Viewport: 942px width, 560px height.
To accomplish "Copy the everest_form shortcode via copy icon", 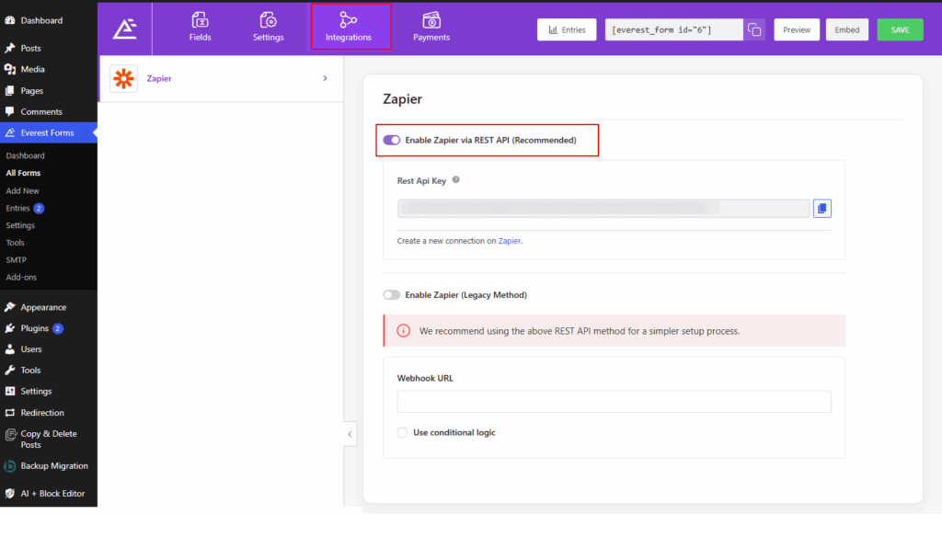I will coord(755,29).
